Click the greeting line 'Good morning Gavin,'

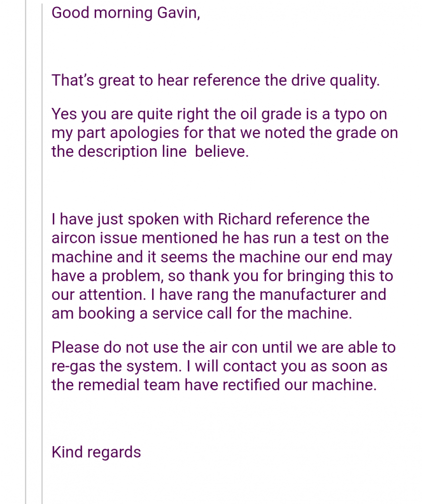pos(125,14)
